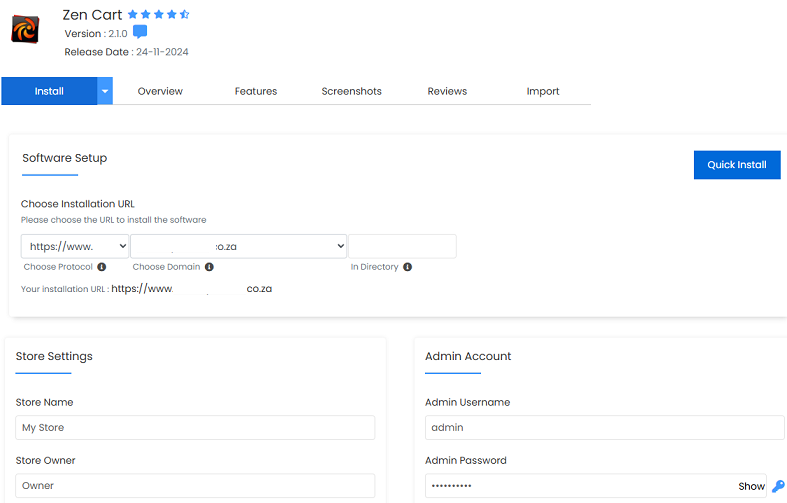Viewport: 787px width, 503px height.
Task: Open the protocol https://www. dropdown
Action: [75, 246]
